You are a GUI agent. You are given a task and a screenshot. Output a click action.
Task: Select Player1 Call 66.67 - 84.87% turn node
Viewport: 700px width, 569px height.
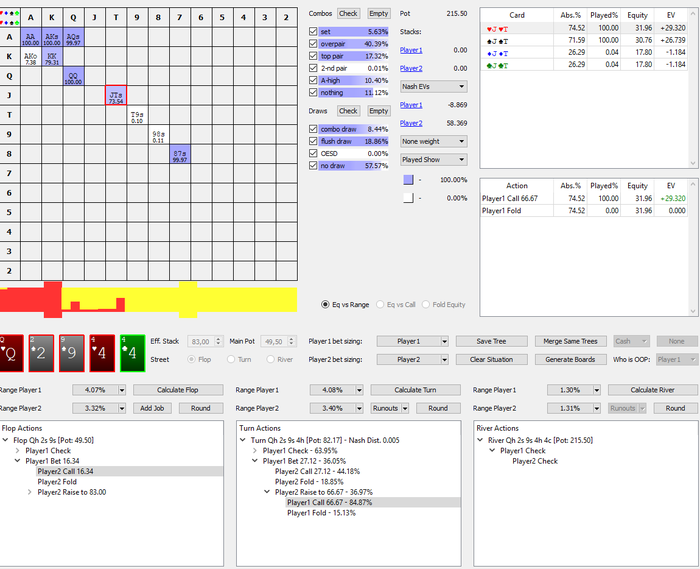329,503
